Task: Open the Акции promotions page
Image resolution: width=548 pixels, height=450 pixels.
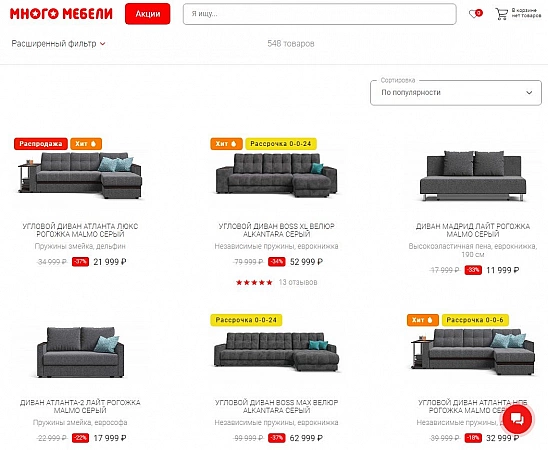Action: coord(147,14)
